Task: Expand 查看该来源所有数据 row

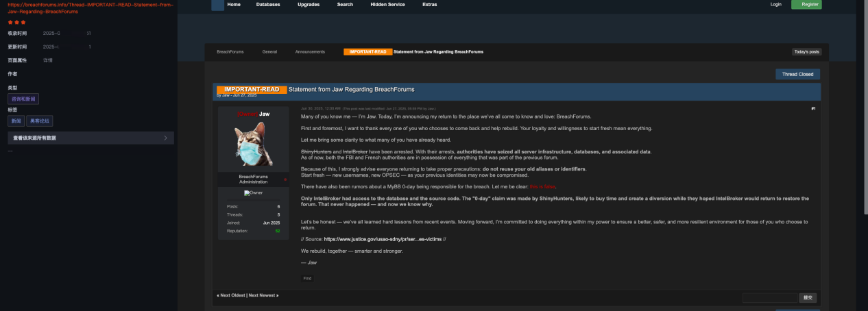Action: [x=91, y=138]
